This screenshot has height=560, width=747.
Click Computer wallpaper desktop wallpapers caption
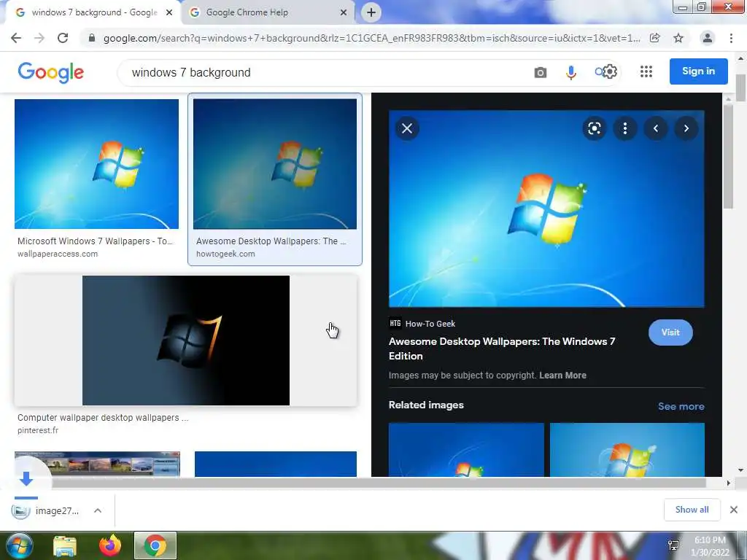point(103,418)
